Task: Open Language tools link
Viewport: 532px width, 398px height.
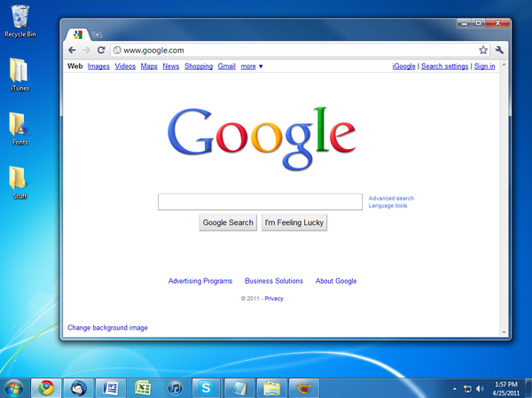Action: (x=387, y=206)
